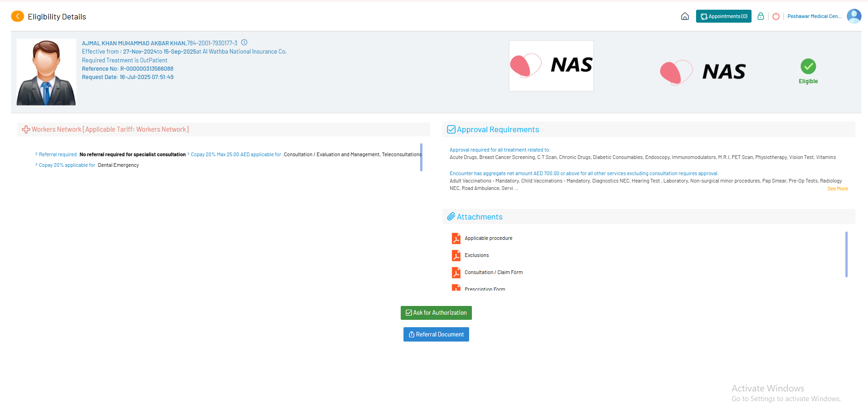Expand the Copay 20% Max 25.00 AED row

click(x=305, y=154)
